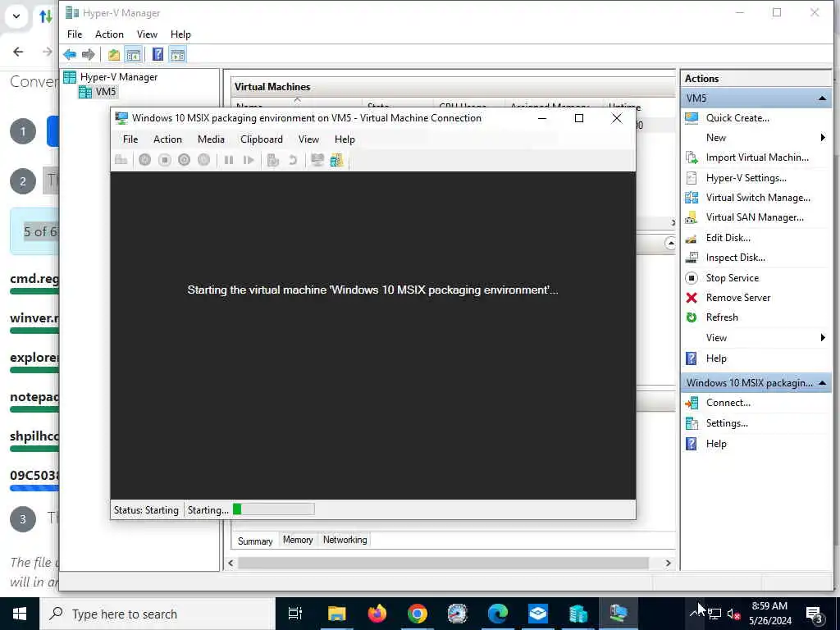Switch to the Memory tab
Image resolution: width=840 pixels, height=630 pixels.
tap(298, 540)
